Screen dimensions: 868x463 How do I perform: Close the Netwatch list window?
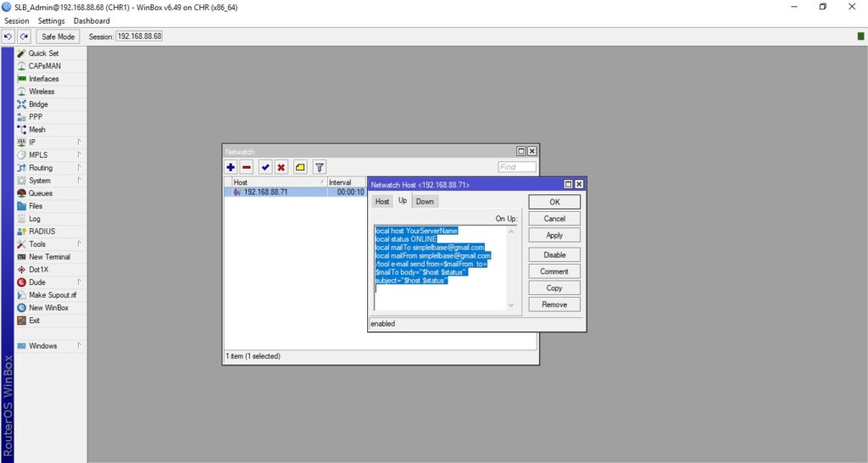[x=532, y=151]
